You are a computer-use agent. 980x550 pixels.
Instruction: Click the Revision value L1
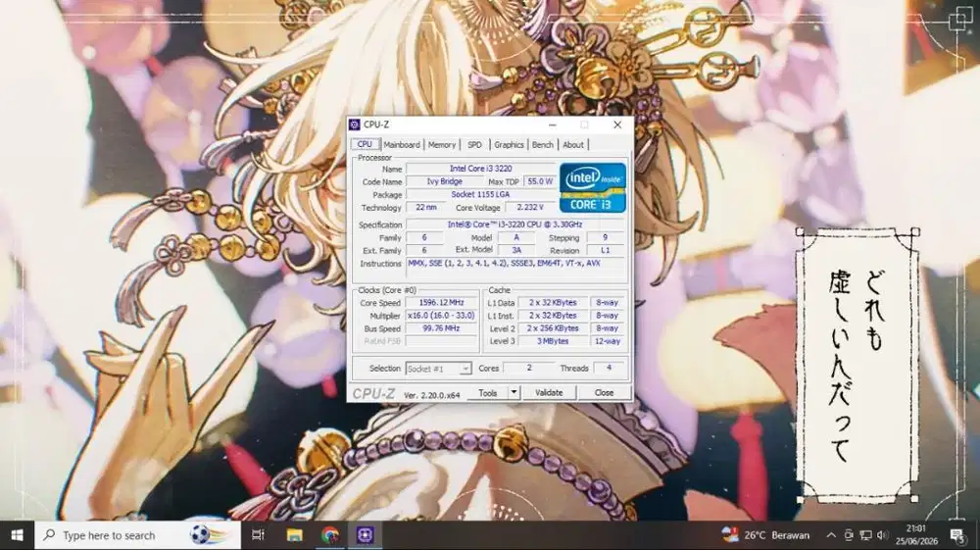pos(605,250)
